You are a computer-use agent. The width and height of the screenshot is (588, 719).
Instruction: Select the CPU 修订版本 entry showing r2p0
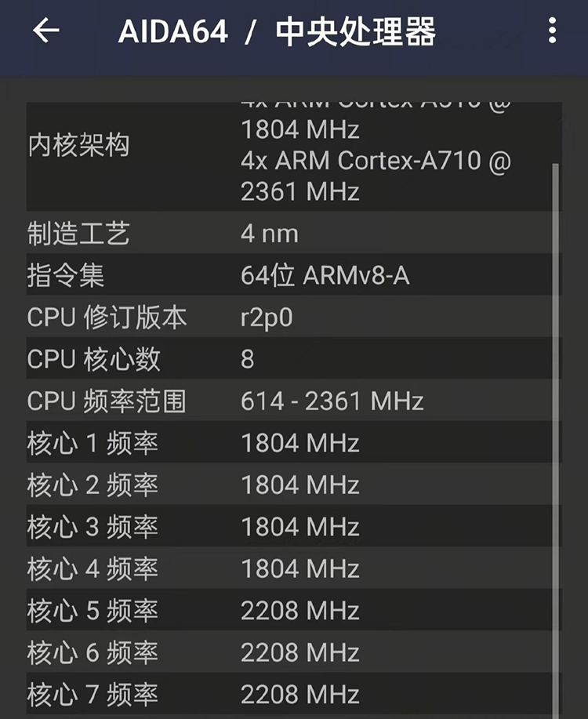tap(157, 318)
